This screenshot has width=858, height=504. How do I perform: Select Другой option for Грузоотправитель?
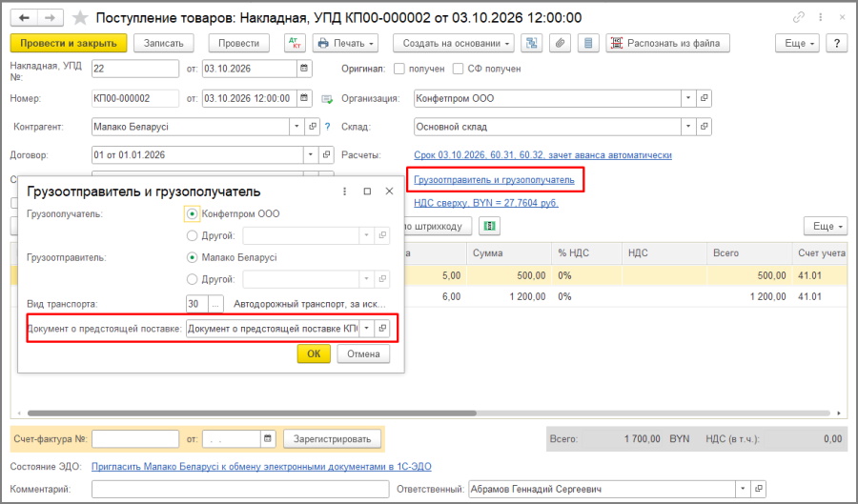pos(192,279)
